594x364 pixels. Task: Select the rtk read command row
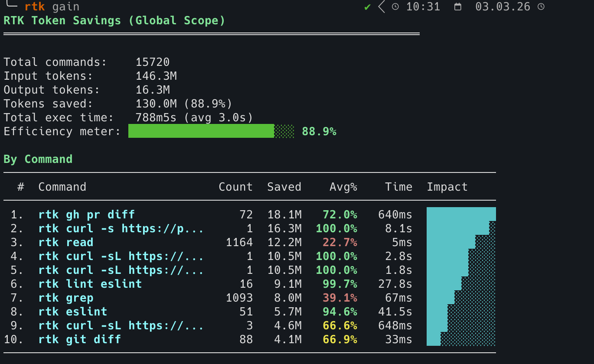coord(66,242)
